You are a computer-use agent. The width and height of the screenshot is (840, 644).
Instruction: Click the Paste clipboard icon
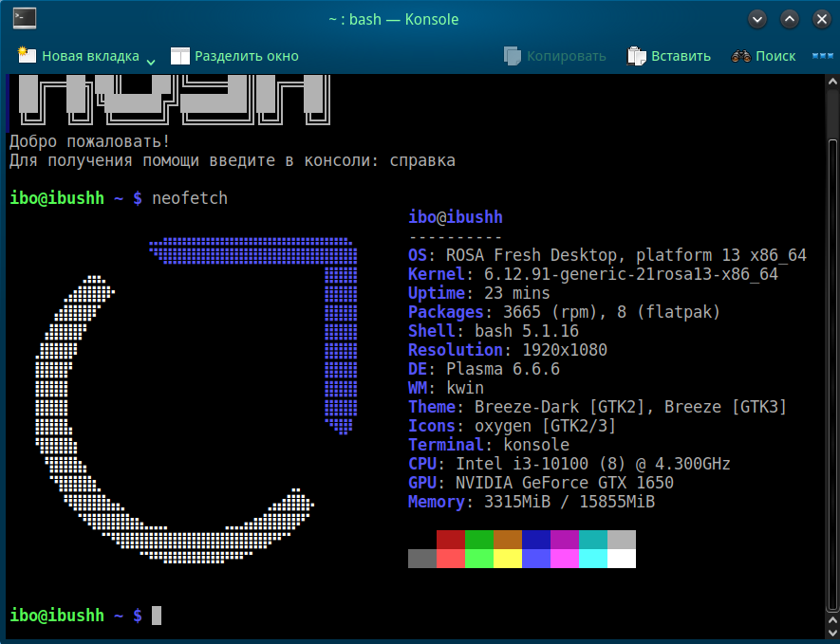point(637,56)
